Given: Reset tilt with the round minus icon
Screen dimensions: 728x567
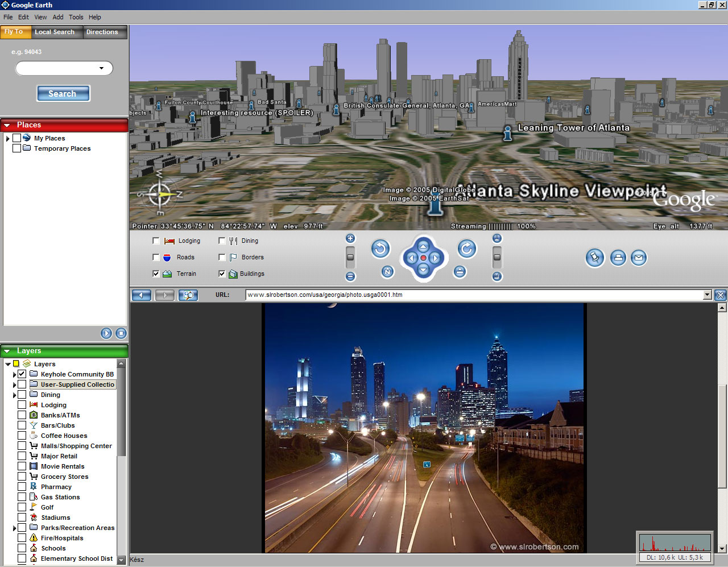Looking at the screenshot, I should coord(460,272).
